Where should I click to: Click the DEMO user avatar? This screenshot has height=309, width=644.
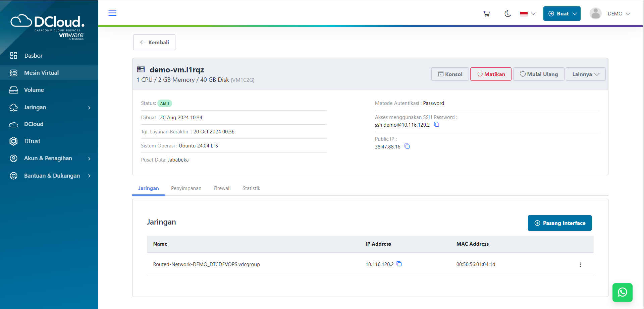coord(595,14)
